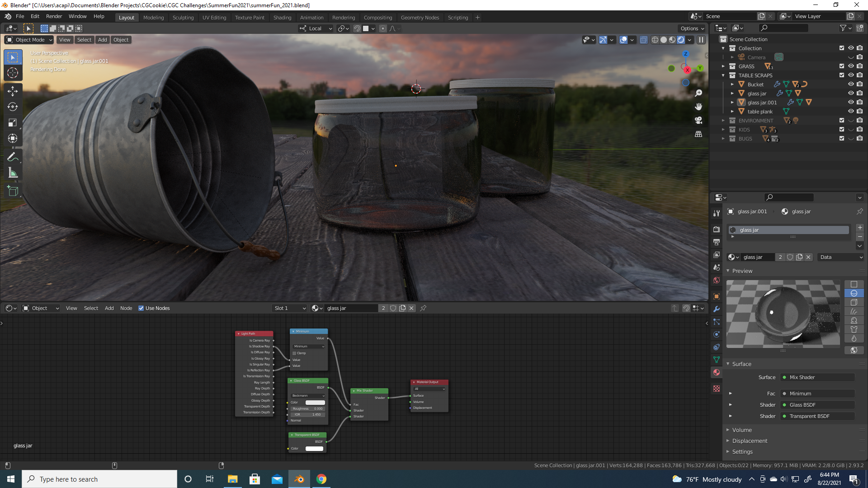This screenshot has width=868, height=488.
Task: Disable GRASS collection checkbox in outliner
Action: (841, 66)
